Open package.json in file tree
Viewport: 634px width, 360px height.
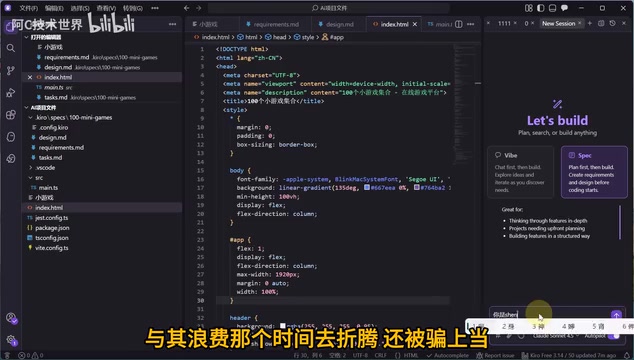52,228
